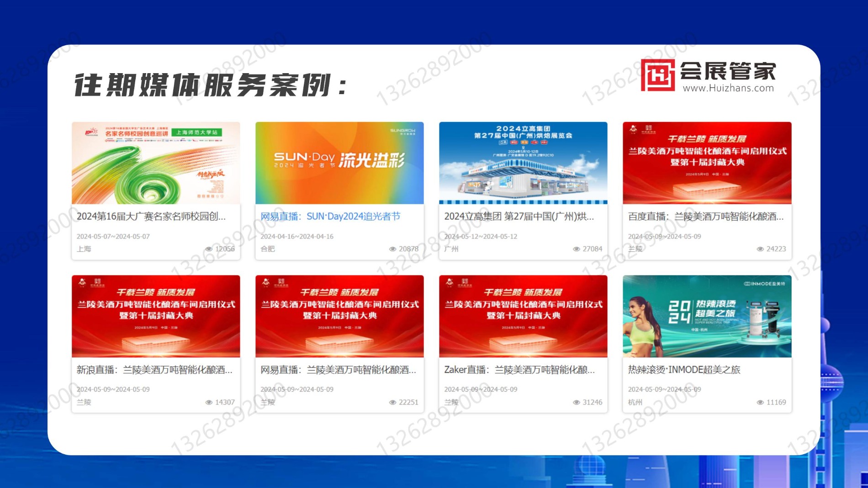Open the 名家名师校园创意巡讲 banner thumbnail
The height and width of the screenshot is (488, 868).
click(x=156, y=163)
